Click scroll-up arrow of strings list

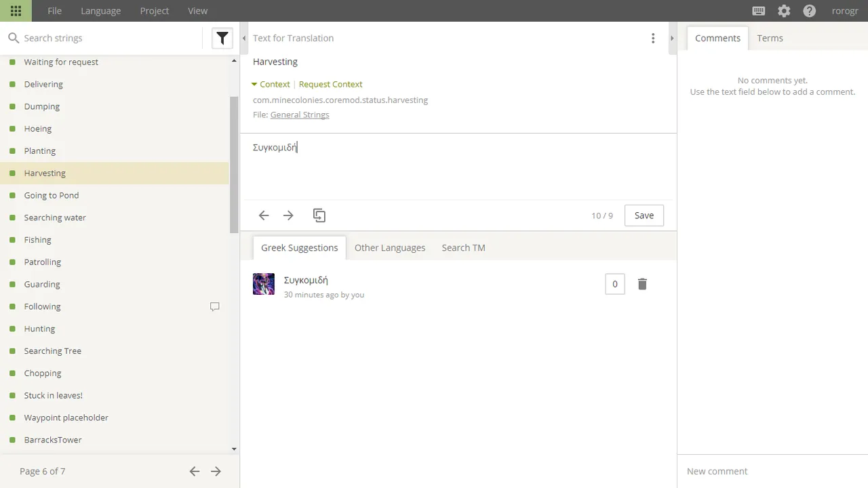tap(234, 61)
